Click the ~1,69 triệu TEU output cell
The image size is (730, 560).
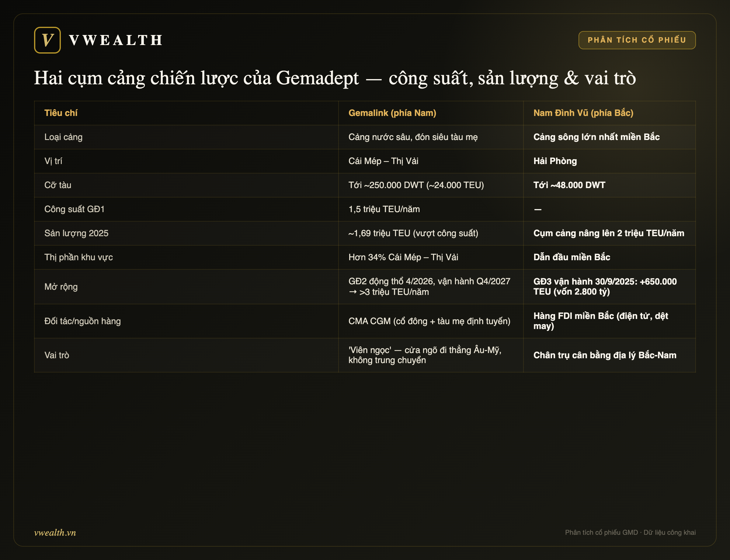click(x=413, y=233)
